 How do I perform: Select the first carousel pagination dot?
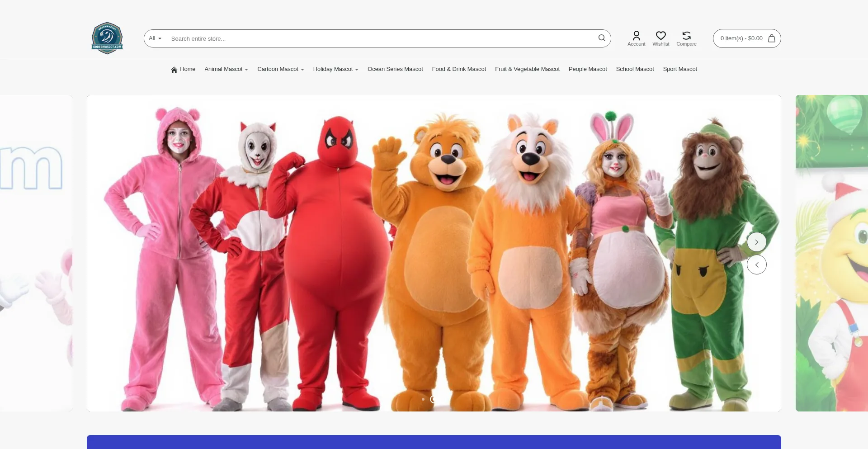click(x=423, y=399)
